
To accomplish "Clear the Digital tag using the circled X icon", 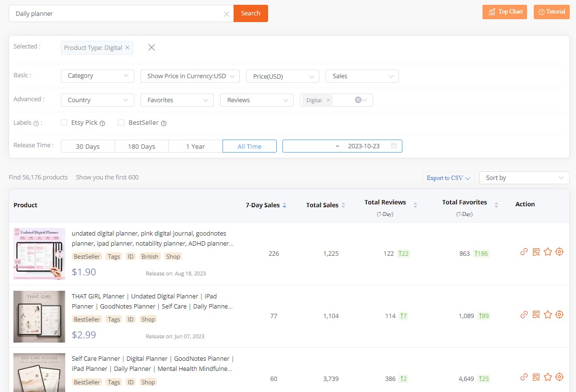I will [x=358, y=100].
